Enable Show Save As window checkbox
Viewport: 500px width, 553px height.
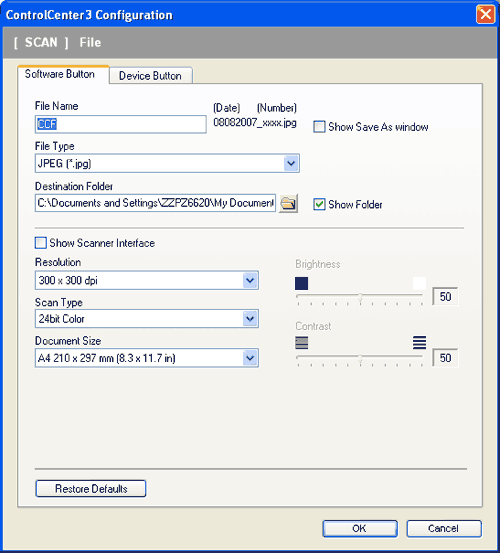319,127
